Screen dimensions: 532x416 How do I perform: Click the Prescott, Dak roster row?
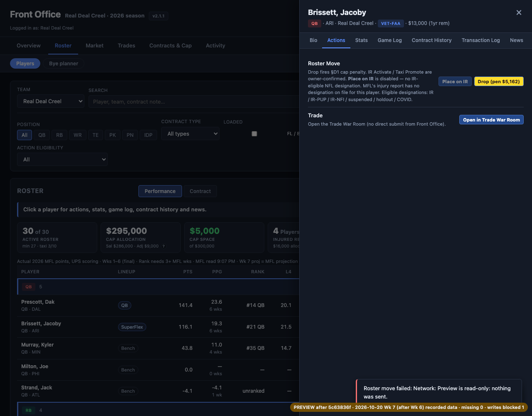(158, 305)
